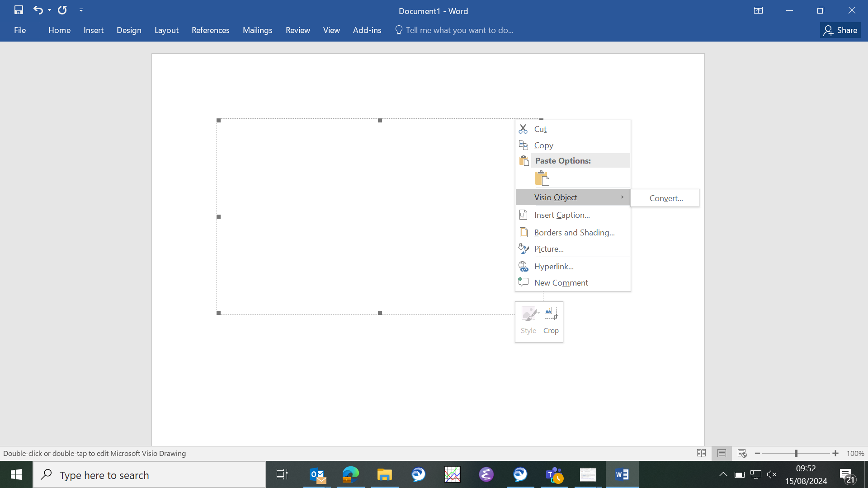Image resolution: width=868 pixels, height=488 pixels.
Task: Select the top-left resize handle of the Visio object
Action: click(x=219, y=121)
